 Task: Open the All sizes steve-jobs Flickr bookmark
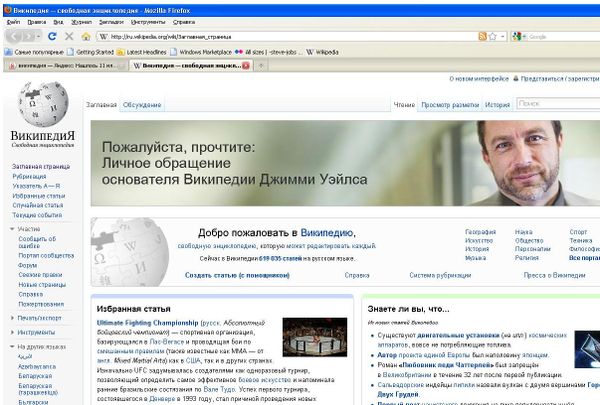[269, 52]
